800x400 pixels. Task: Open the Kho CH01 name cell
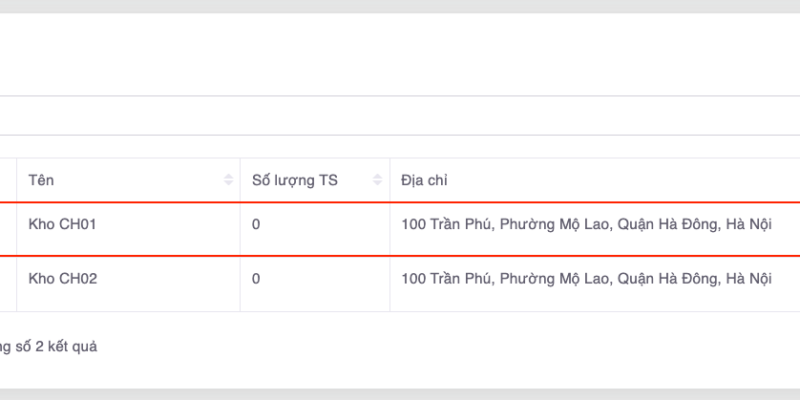[62, 226]
